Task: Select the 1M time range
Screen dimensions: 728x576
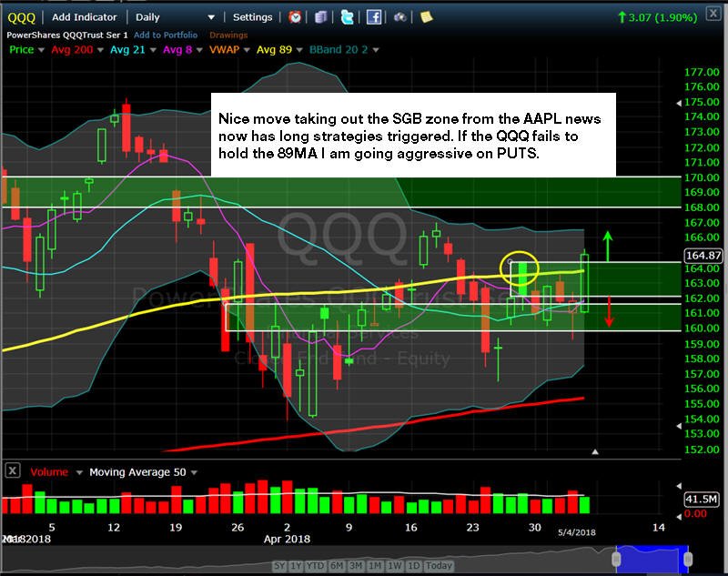Action: click(x=375, y=565)
